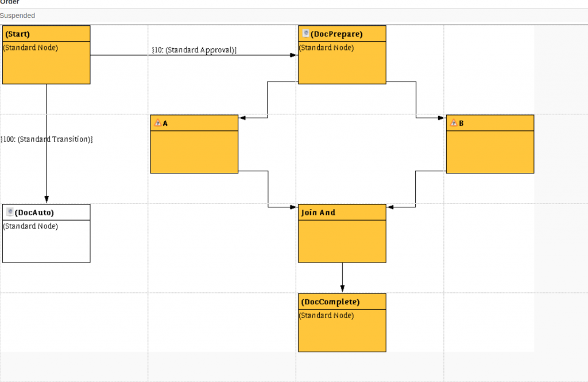Click the warning icon on node B

pos(454,123)
